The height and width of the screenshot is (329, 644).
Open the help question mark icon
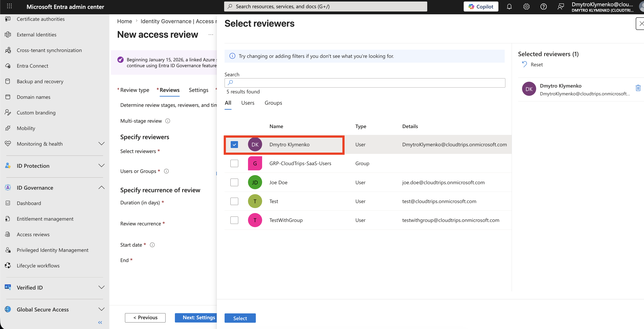544,7
